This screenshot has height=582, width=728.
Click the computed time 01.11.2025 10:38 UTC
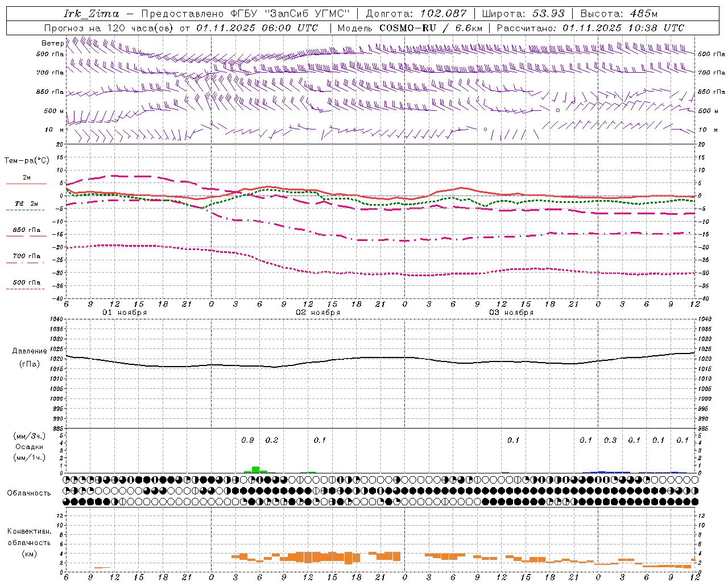pos(623,28)
